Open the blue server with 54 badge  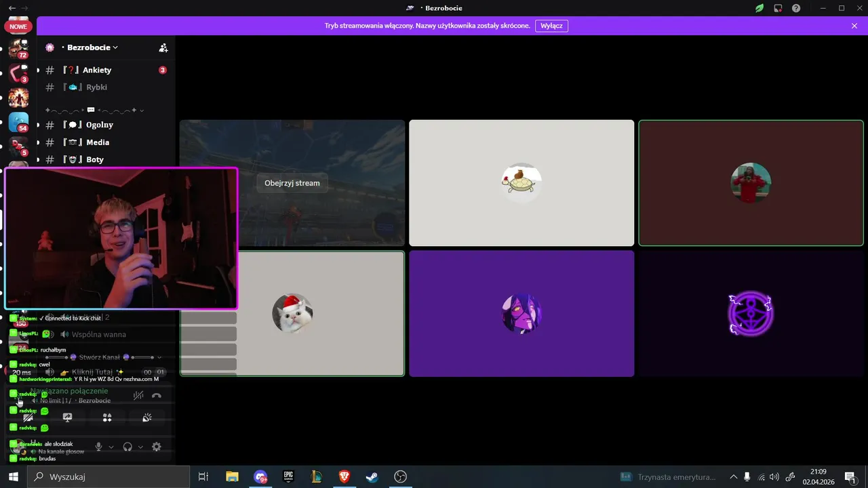pos(18,122)
